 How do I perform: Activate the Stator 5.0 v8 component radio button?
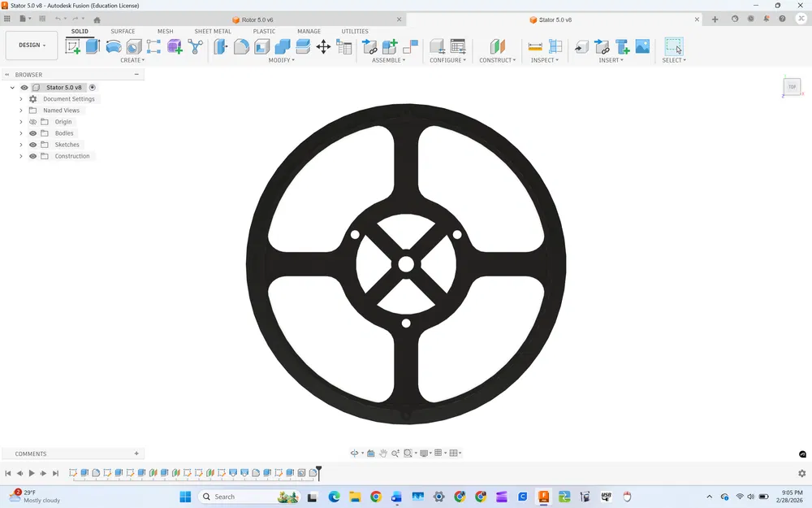tap(93, 88)
